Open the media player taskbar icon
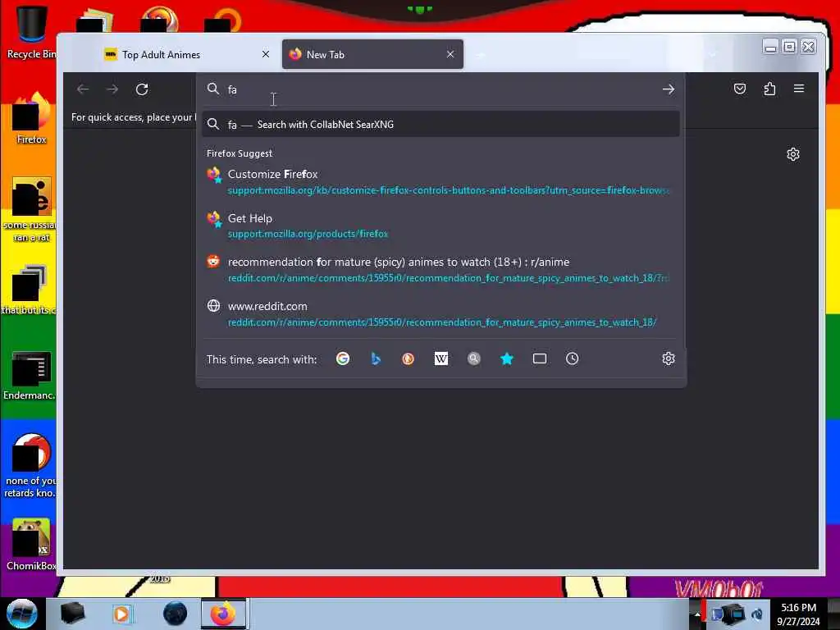Viewport: 840px width, 630px height. click(121, 614)
